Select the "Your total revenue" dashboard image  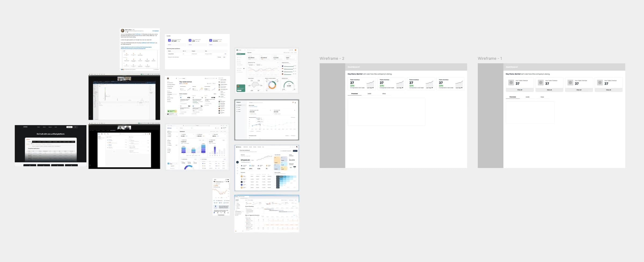click(197, 96)
